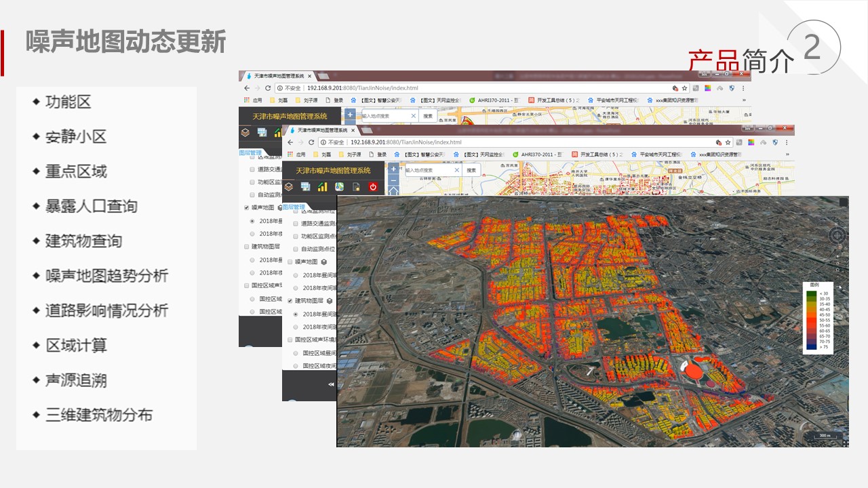Open bar chart statistics icon in front toolbar
This screenshot has width=868, height=488.
coord(323,187)
